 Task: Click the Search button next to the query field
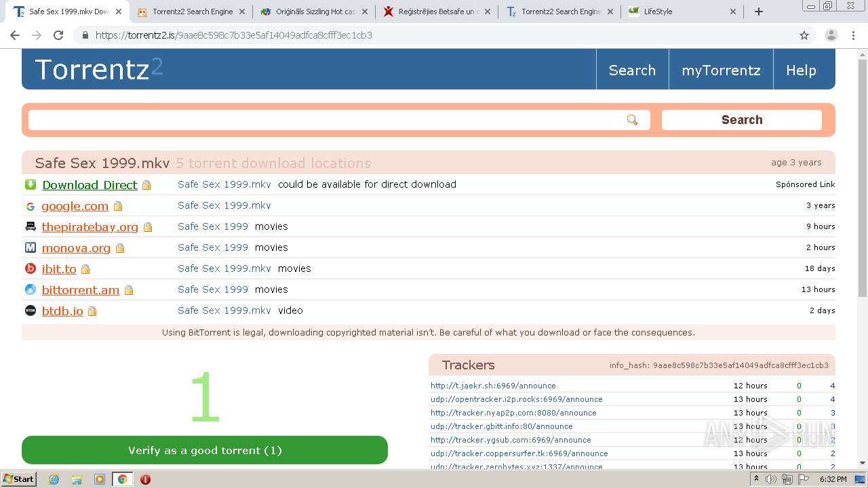(x=742, y=120)
